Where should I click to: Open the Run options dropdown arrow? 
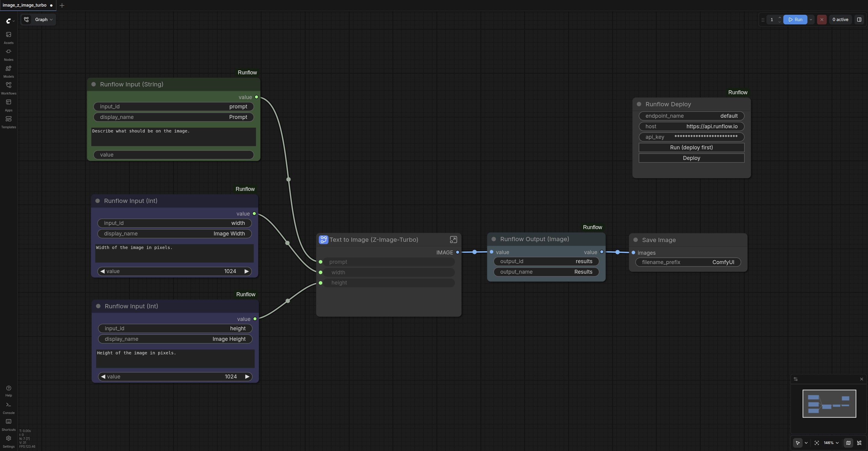click(811, 20)
